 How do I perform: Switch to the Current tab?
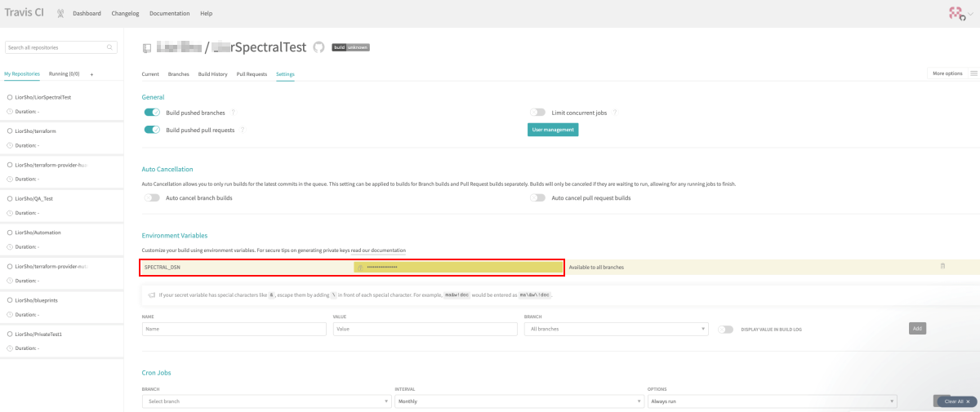[150, 74]
